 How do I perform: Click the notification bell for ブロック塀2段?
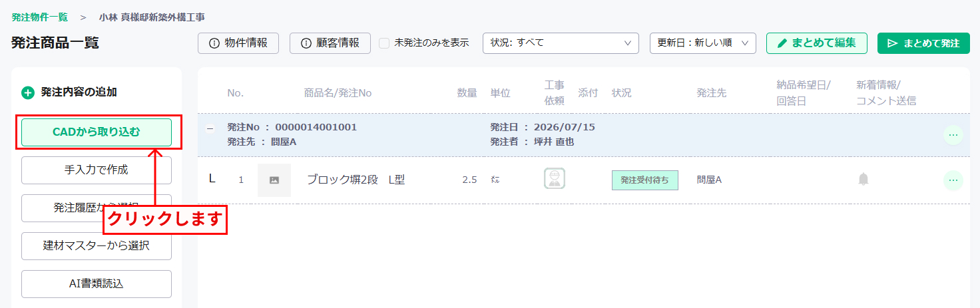tap(863, 179)
